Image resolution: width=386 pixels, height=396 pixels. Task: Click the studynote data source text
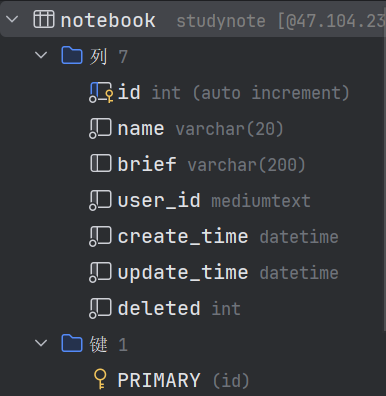221,21
